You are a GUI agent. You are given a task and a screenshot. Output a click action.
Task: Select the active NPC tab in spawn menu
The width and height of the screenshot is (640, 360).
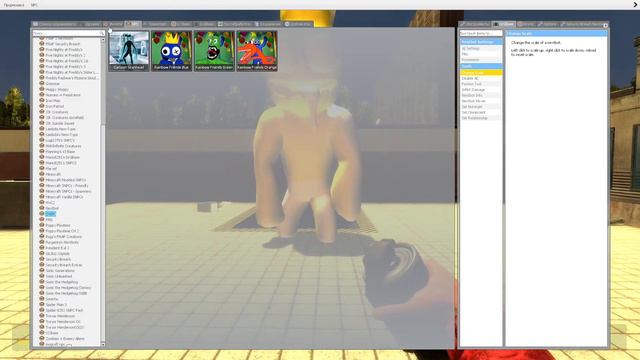(133, 24)
